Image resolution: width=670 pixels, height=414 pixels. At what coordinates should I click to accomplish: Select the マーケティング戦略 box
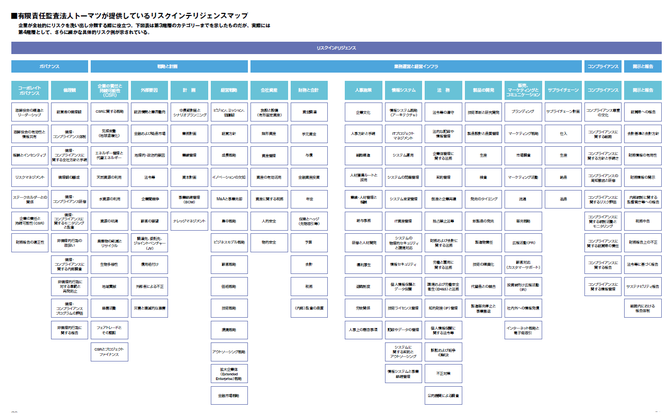521,132
